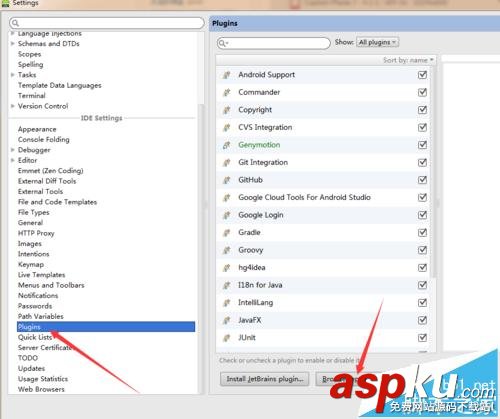
Task: Click the settings search magnifier icon
Action: click(x=15, y=23)
